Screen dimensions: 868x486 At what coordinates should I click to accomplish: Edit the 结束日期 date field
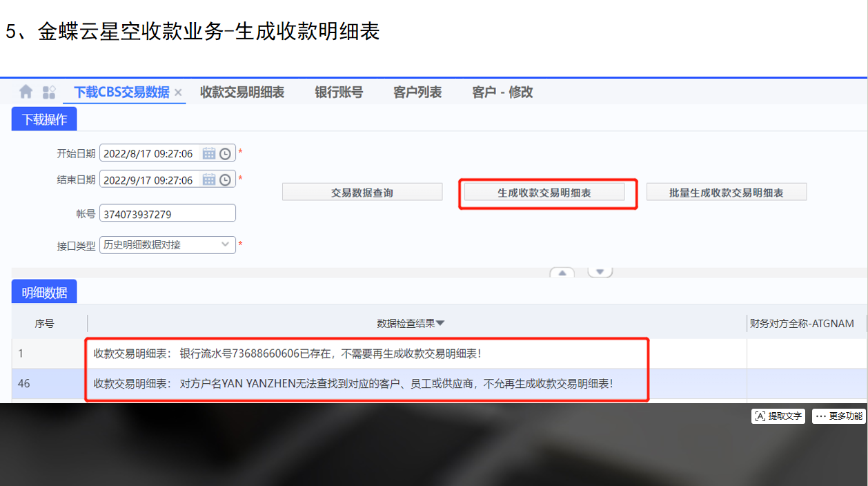point(168,179)
